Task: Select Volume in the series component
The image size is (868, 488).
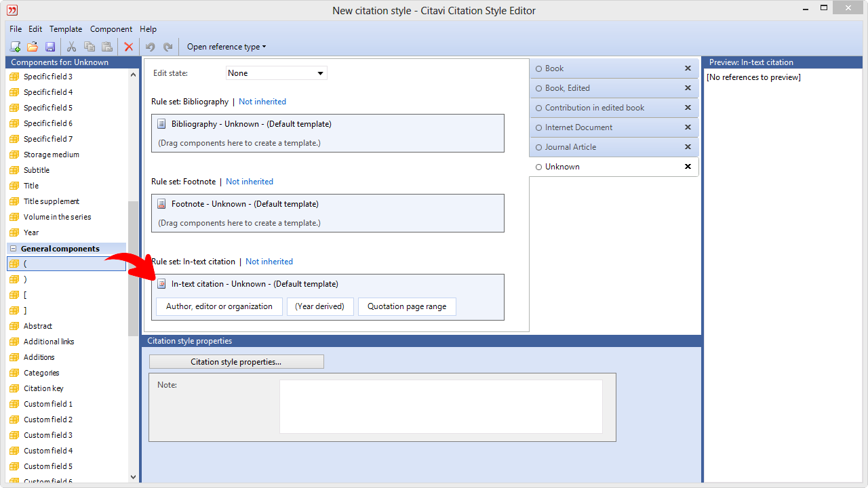Action: pos(58,217)
